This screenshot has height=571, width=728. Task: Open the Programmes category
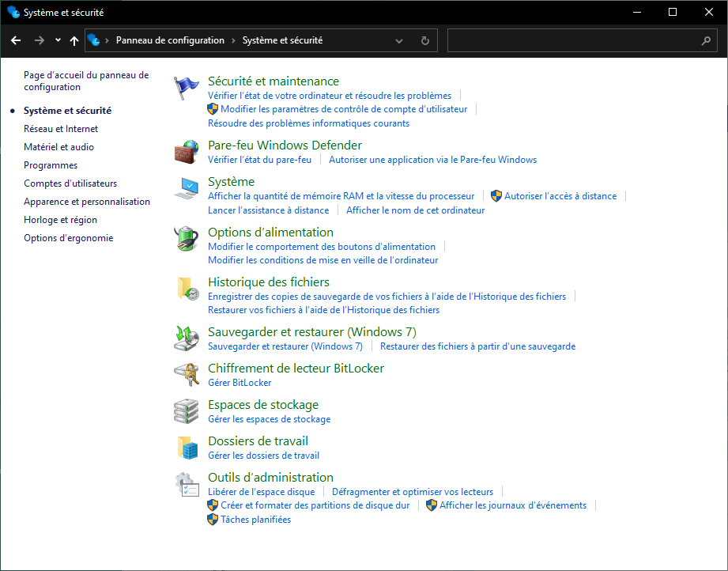click(x=51, y=165)
